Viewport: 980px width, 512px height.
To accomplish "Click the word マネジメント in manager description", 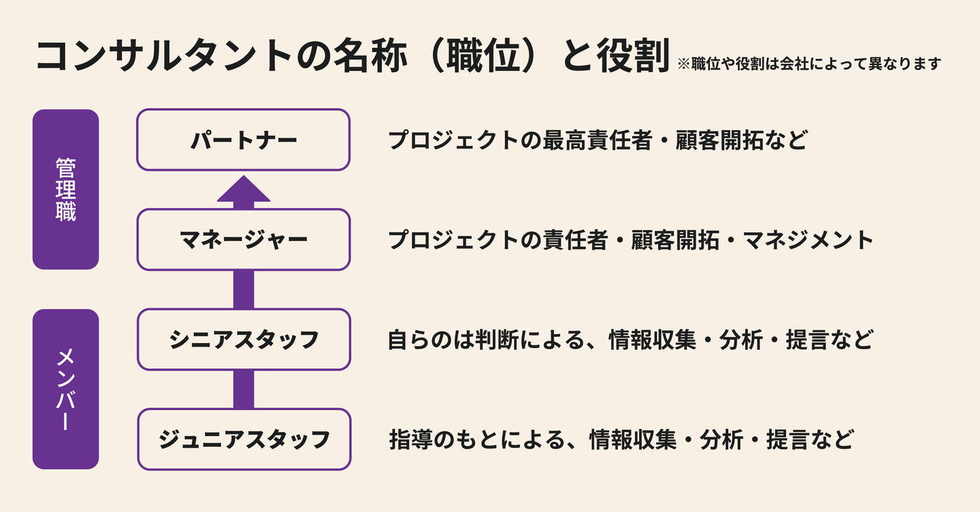I will click(x=808, y=240).
